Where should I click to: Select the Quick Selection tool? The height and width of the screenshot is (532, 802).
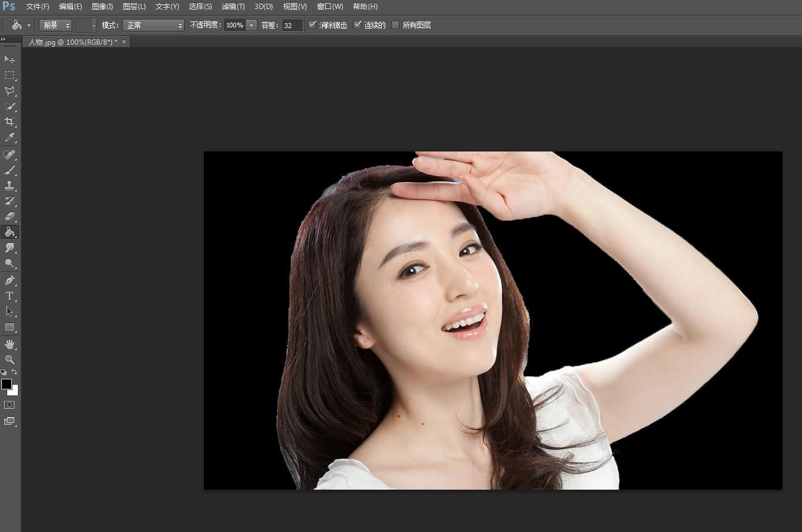(x=10, y=106)
